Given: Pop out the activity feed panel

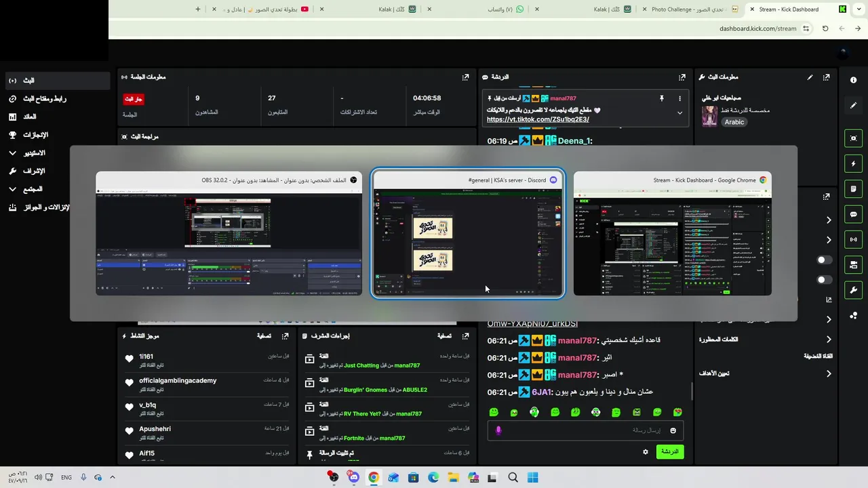Looking at the screenshot, I should [285, 335].
